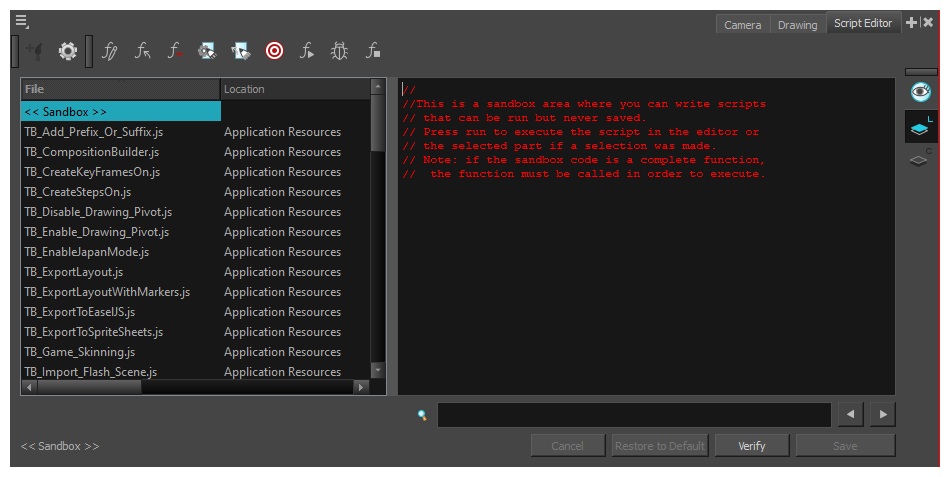Toggle the grey layer icon marked C
Screen dimensions: 950x477
click(920, 159)
